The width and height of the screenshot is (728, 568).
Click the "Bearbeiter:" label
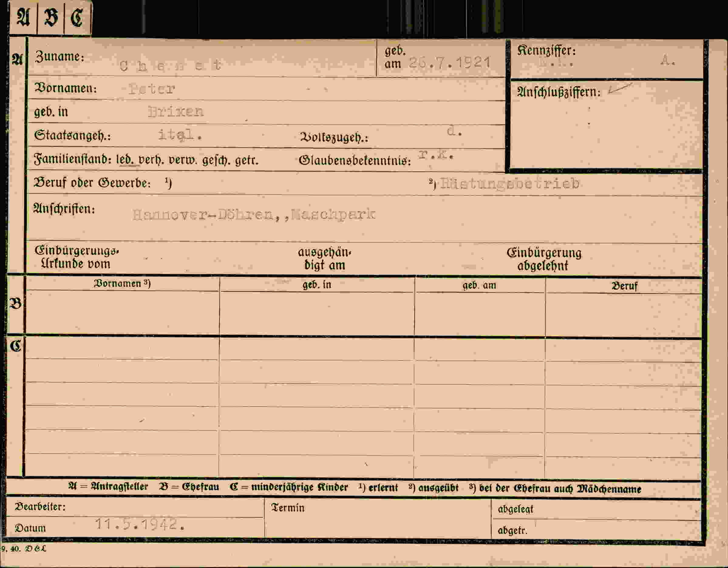pos(40,507)
